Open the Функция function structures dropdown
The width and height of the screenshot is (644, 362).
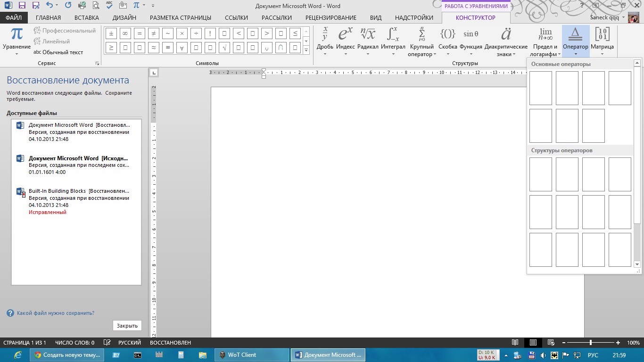(x=471, y=42)
